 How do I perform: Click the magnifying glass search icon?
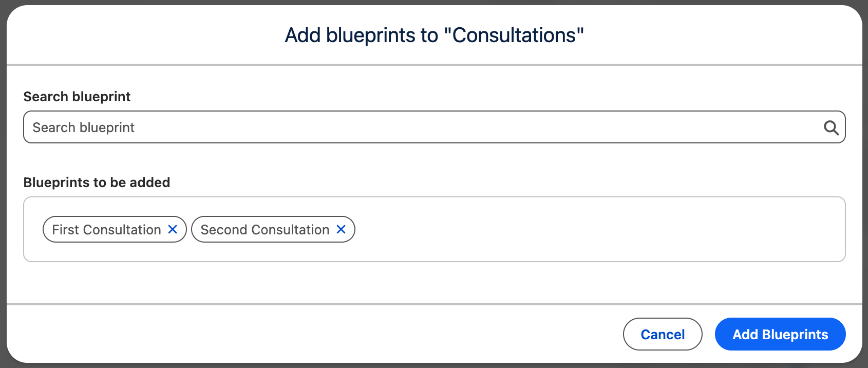pyautogui.click(x=831, y=127)
